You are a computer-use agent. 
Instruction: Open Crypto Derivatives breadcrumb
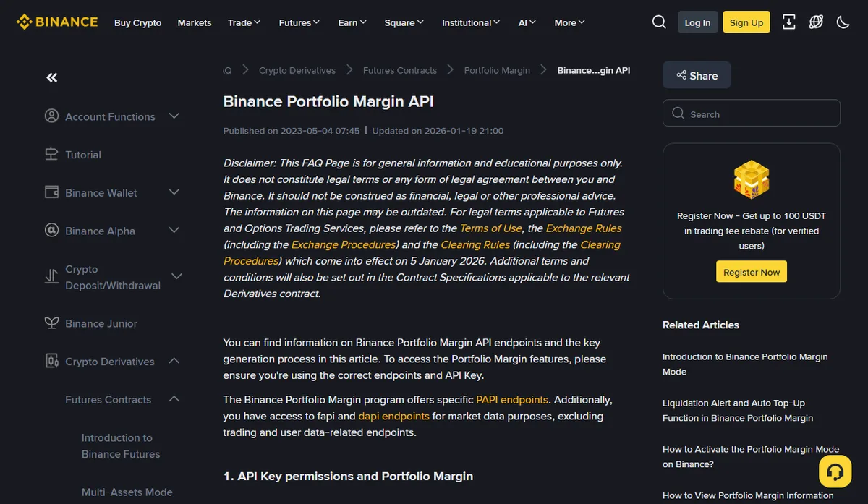tap(297, 70)
